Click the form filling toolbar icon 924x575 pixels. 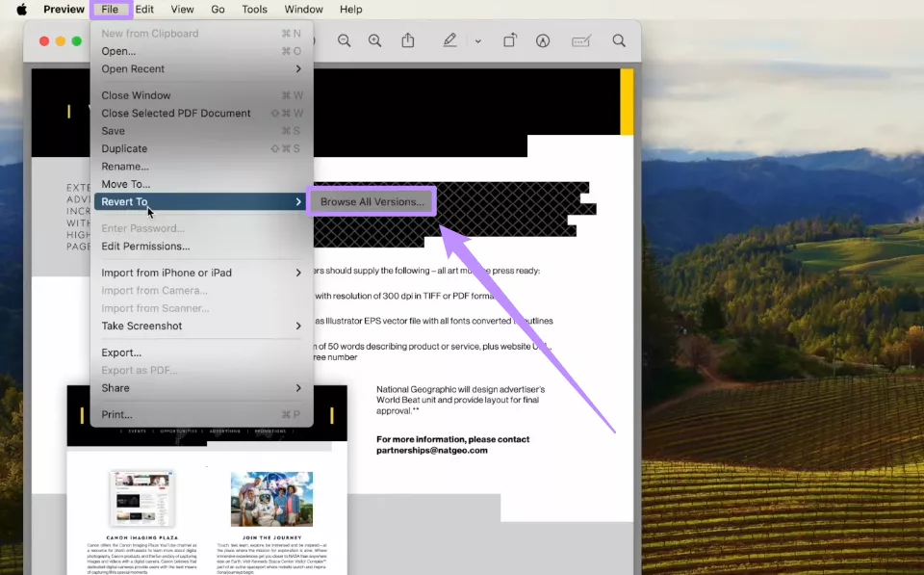(581, 40)
